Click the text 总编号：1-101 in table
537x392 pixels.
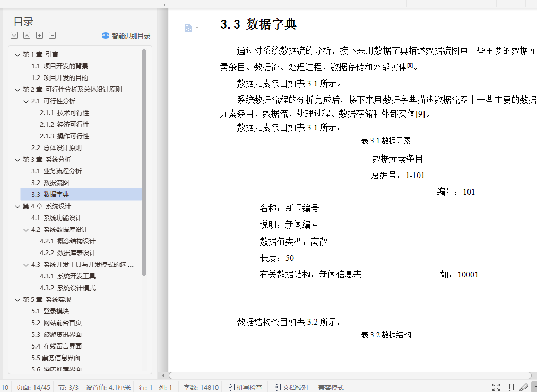tap(397, 176)
